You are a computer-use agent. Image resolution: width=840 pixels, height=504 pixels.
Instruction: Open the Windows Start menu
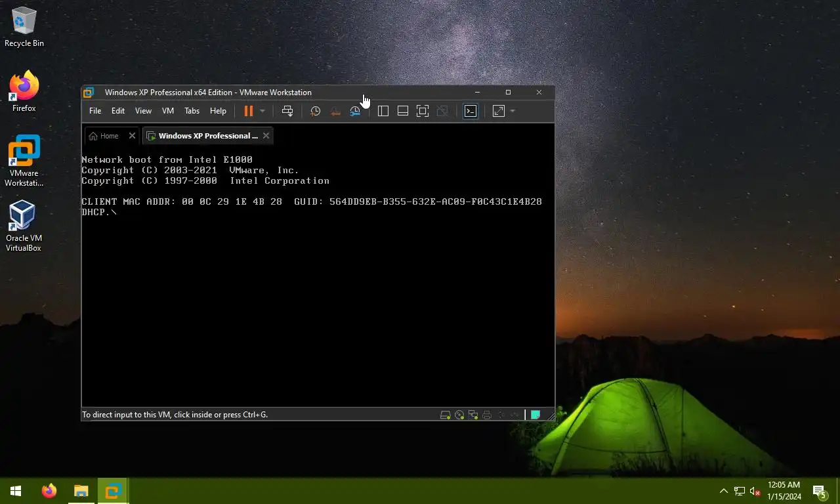tap(16, 491)
